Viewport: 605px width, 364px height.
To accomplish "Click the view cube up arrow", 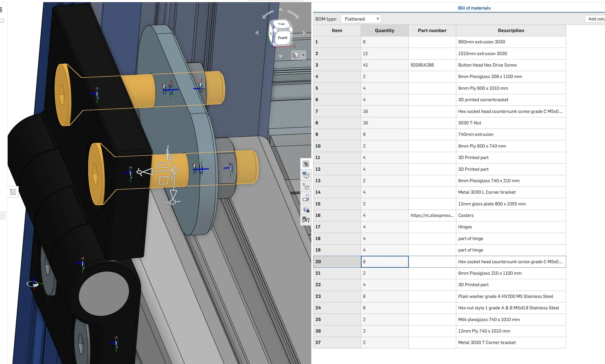I will (281, 9).
